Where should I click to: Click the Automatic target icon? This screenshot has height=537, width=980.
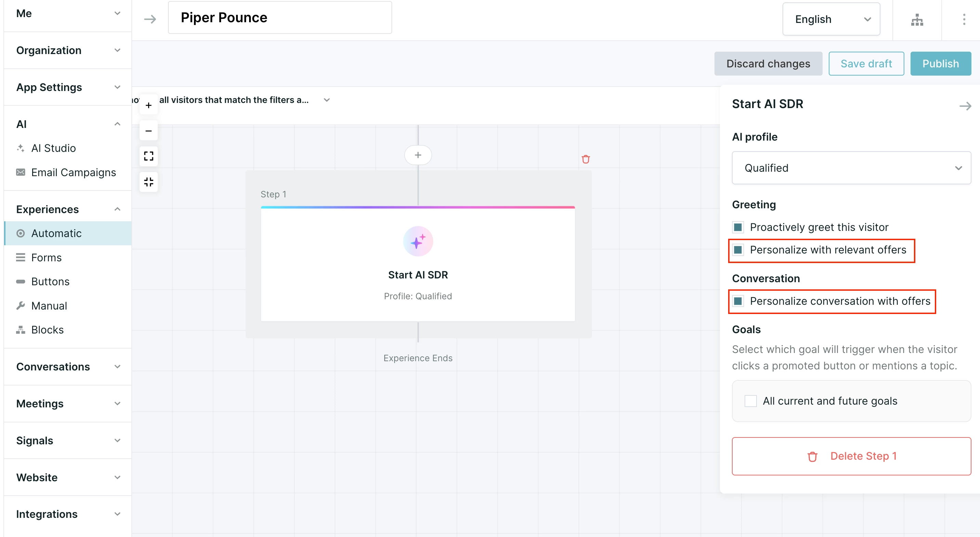[21, 233]
